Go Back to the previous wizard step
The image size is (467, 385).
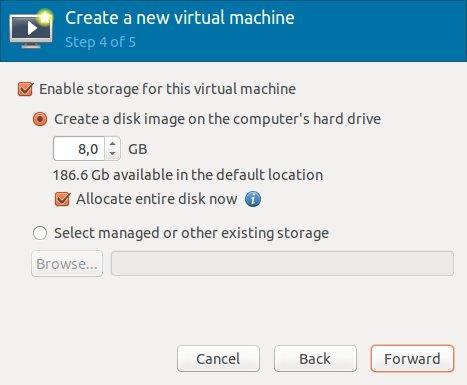(x=315, y=359)
